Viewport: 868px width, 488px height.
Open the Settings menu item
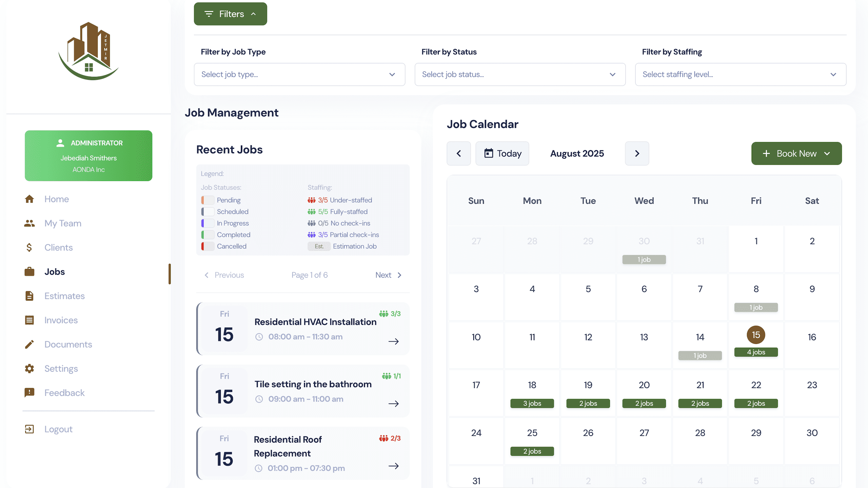(x=61, y=369)
